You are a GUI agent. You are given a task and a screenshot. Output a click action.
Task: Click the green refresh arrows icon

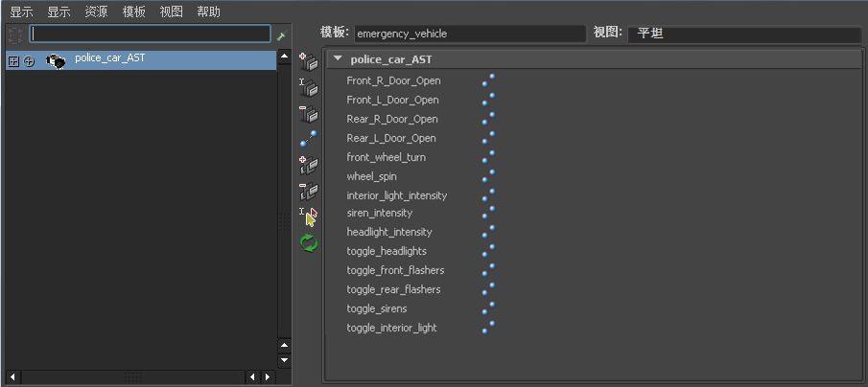[x=308, y=242]
